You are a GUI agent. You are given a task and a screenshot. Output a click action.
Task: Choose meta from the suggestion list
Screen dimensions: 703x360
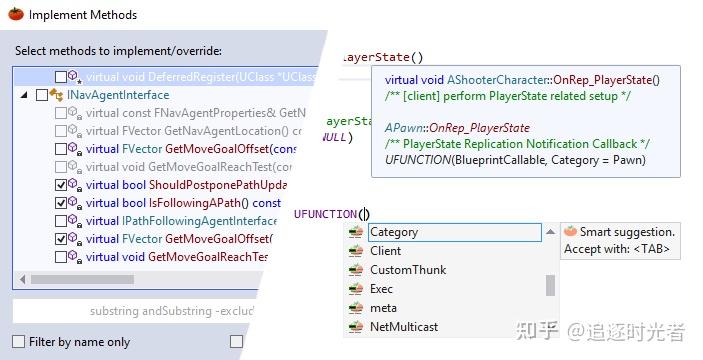coord(383,308)
